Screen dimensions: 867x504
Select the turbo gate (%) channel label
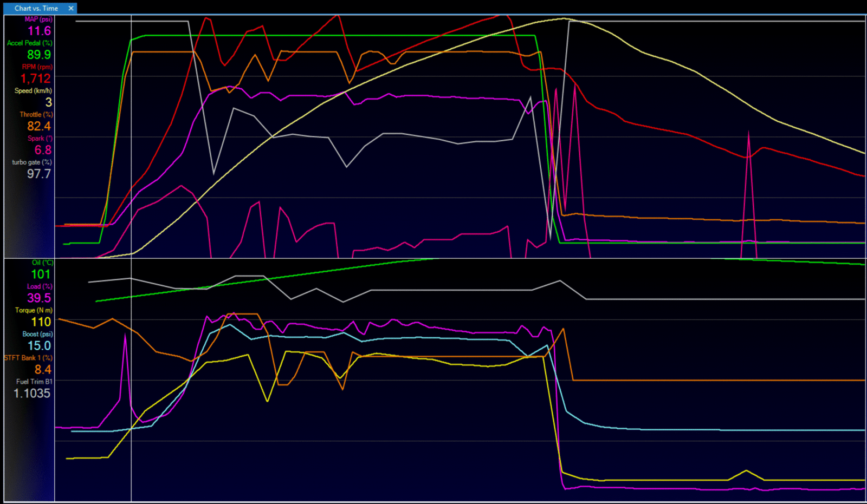[32, 162]
